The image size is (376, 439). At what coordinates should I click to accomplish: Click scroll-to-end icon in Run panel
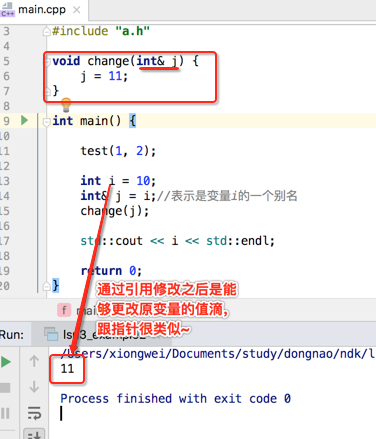[34, 434]
